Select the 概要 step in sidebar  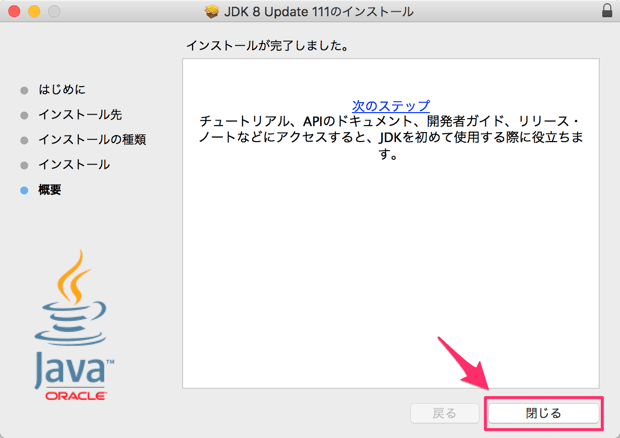click(x=50, y=190)
